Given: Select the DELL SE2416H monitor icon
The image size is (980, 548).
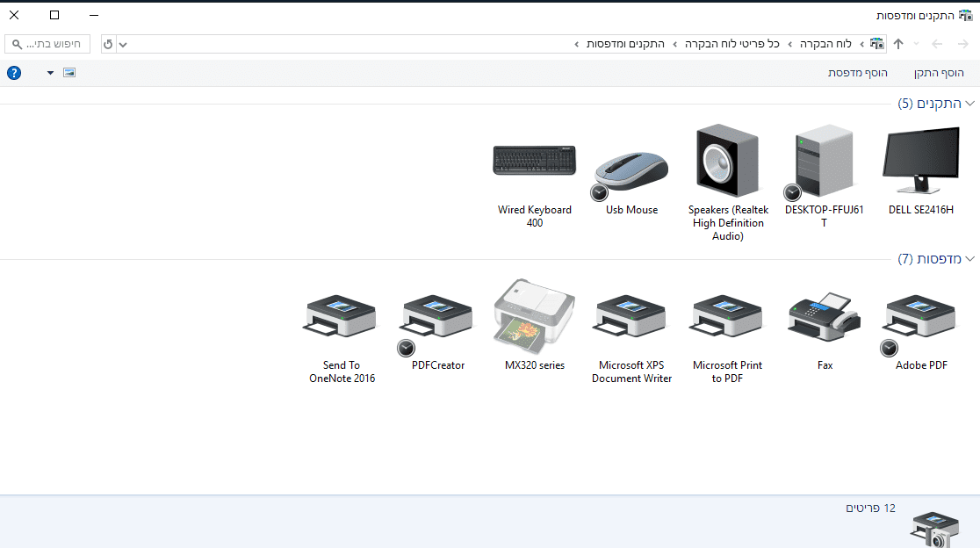Looking at the screenshot, I should [920, 161].
